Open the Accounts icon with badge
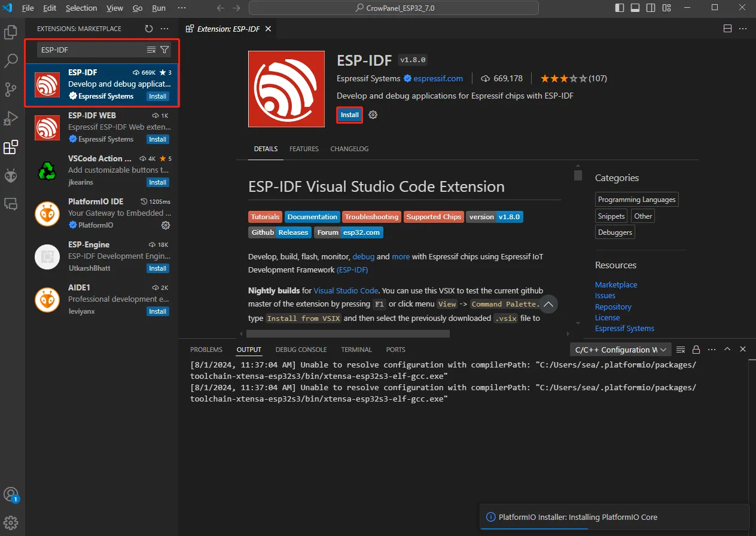 click(11, 495)
